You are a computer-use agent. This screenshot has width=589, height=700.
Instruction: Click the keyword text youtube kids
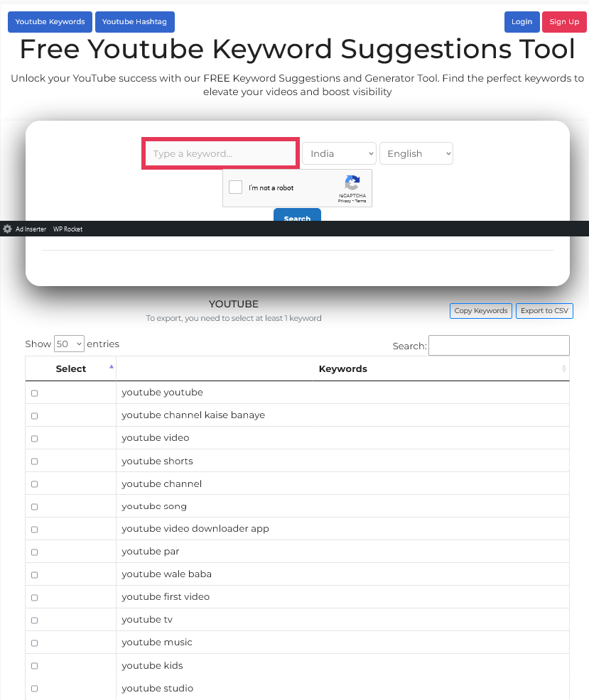152,666
